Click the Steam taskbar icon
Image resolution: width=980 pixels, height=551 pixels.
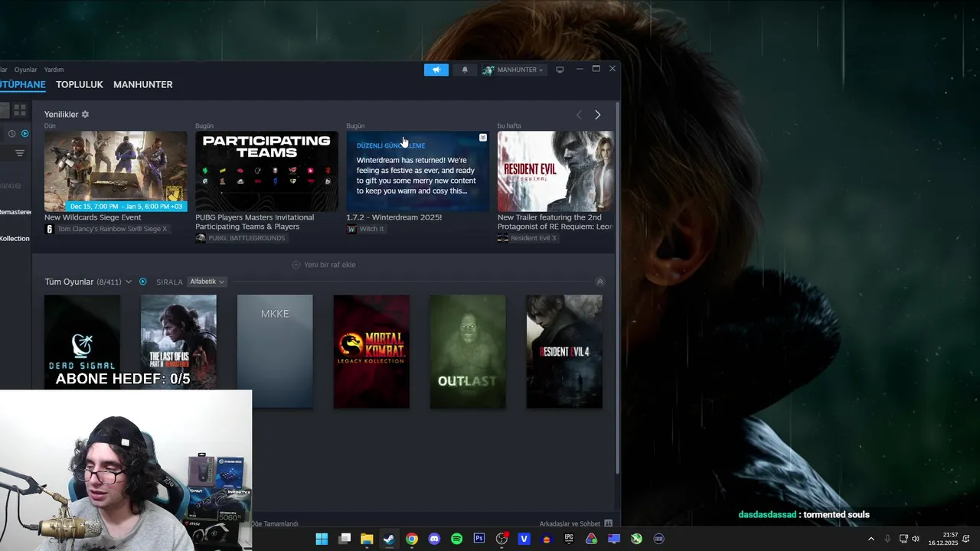(x=389, y=539)
